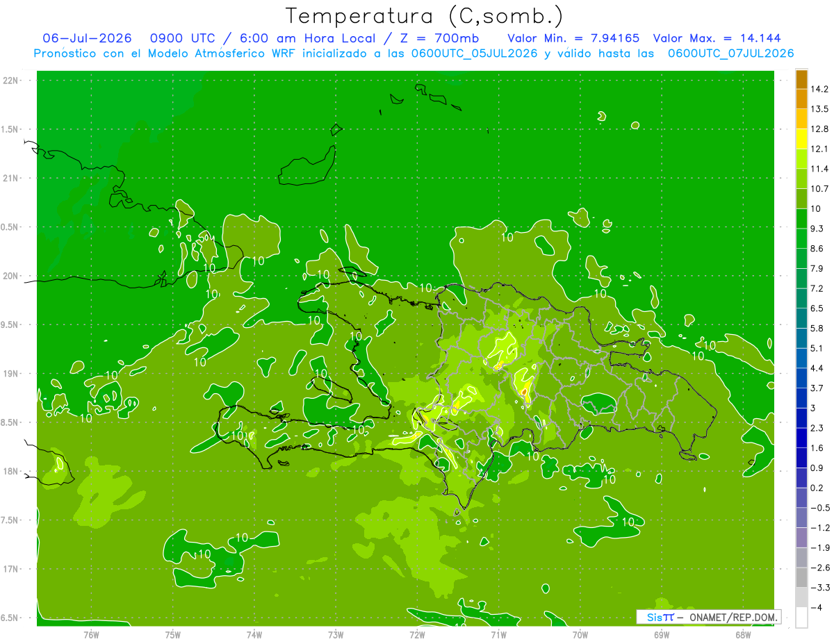Click the '19N' latitude axis label
Viewport: 834px width, 644px height.
pos(10,374)
